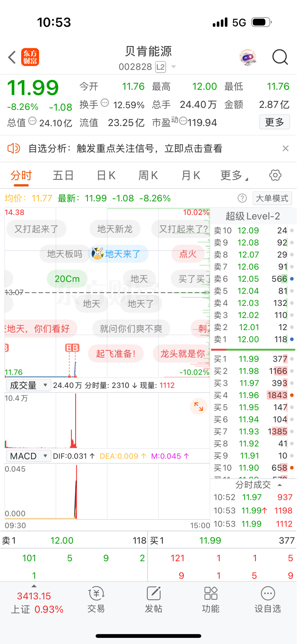Tap the 就问你们爽不爽 bubble
This screenshot has width=297, height=644.
tap(131, 329)
